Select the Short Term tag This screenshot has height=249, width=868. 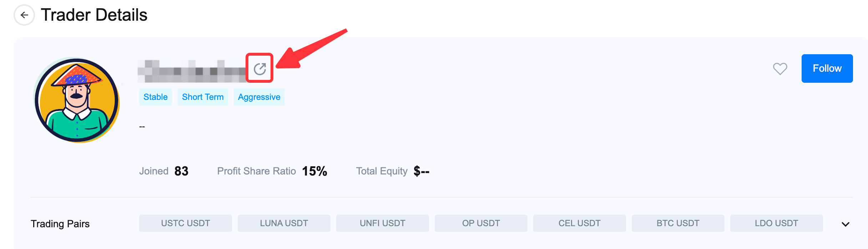[x=203, y=97]
